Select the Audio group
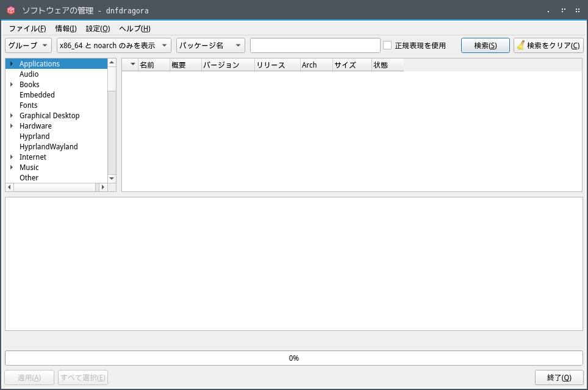Screen dimensions: 588x390 click(29, 74)
